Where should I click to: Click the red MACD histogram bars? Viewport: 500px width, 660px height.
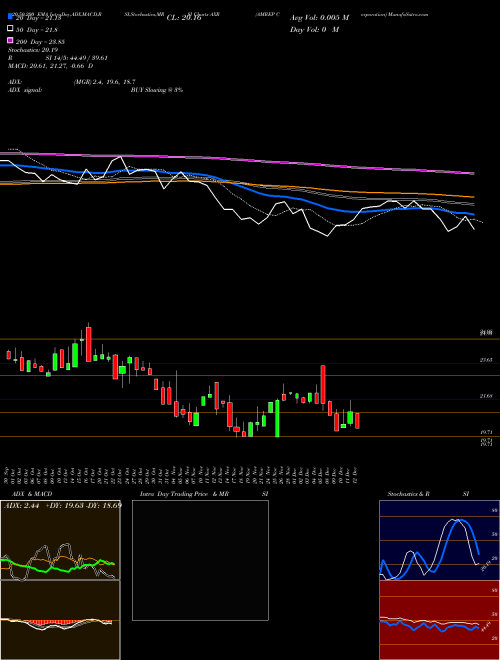tap(46, 622)
